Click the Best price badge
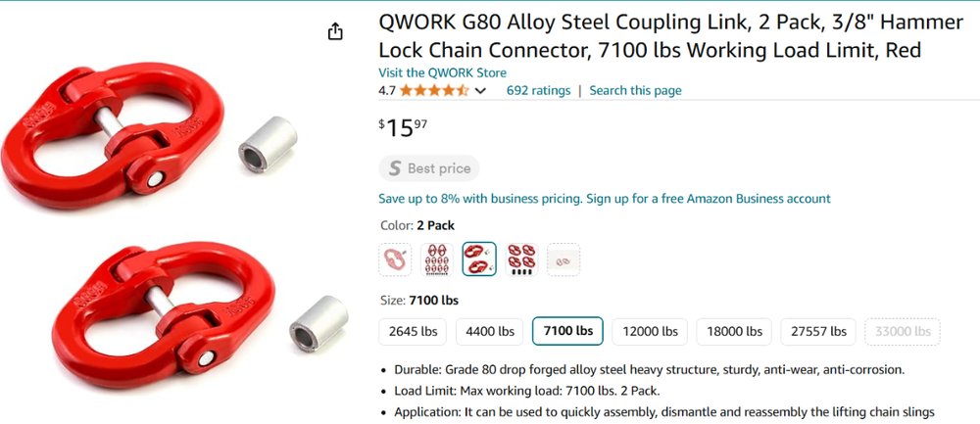 [x=429, y=168]
